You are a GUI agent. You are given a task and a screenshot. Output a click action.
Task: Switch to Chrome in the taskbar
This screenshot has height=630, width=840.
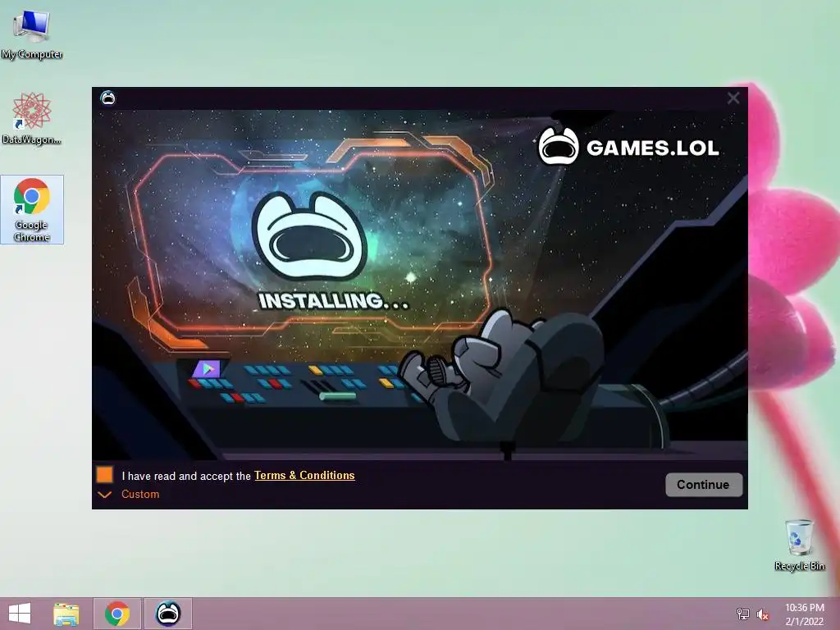click(117, 614)
